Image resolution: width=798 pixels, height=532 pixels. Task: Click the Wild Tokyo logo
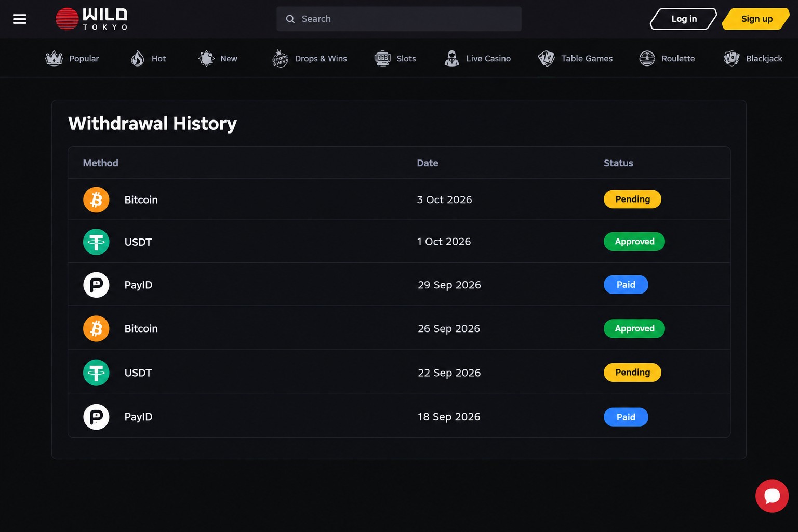point(91,19)
